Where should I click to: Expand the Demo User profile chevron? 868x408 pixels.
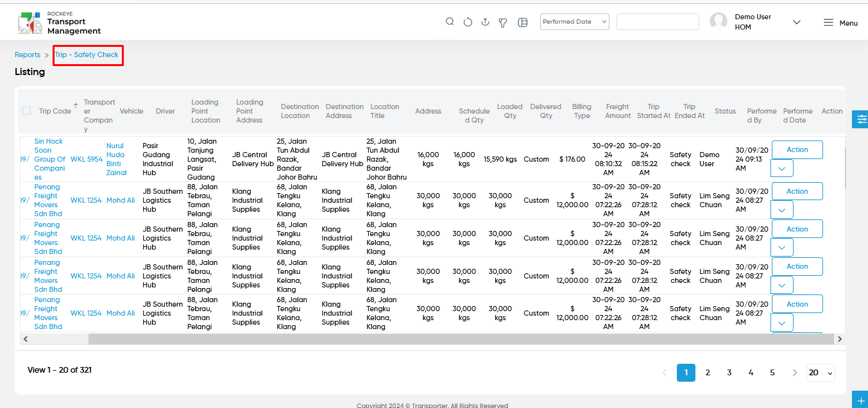(x=797, y=22)
